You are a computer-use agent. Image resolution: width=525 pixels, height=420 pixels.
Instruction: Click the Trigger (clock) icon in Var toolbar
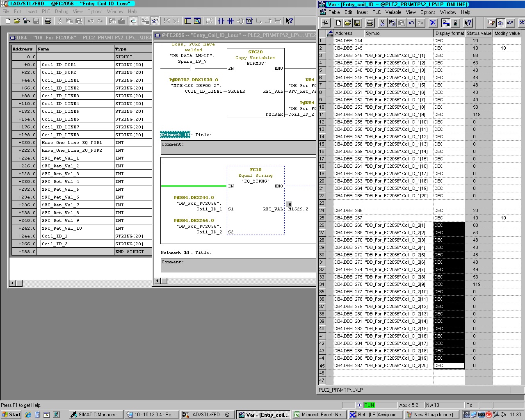(491, 23)
